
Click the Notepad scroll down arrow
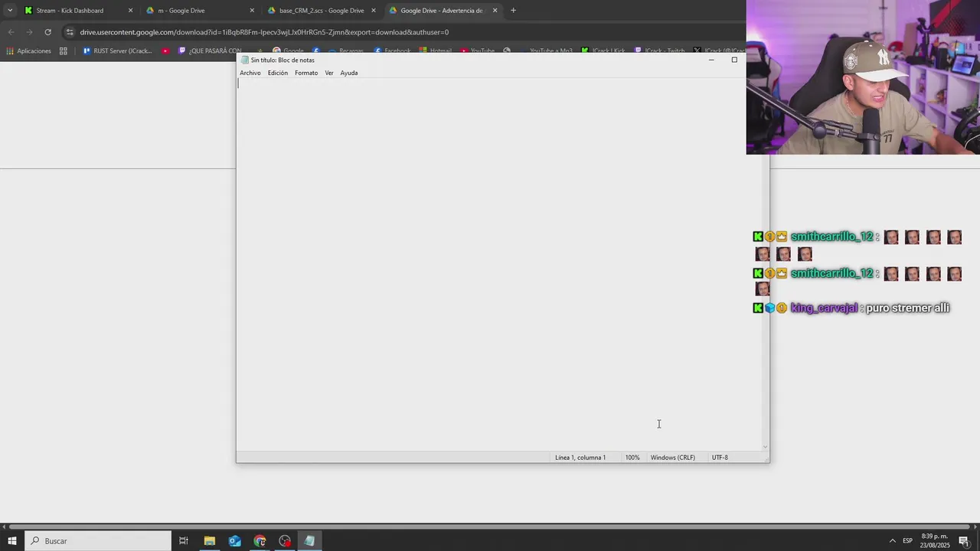coord(765,447)
